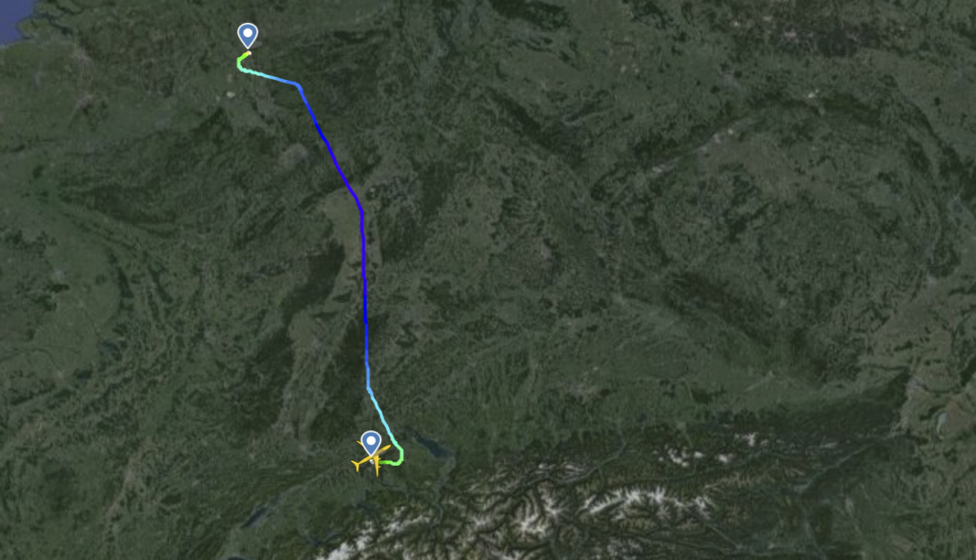This screenshot has height=560, width=976.
Task: Click the white circle inside the southern pin
Action: [371, 441]
